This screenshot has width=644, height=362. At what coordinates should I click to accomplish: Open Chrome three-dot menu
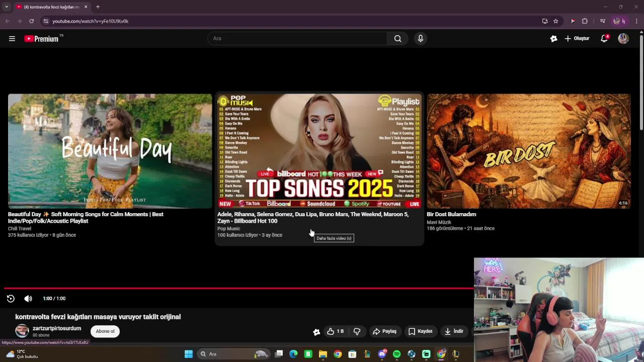click(636, 21)
